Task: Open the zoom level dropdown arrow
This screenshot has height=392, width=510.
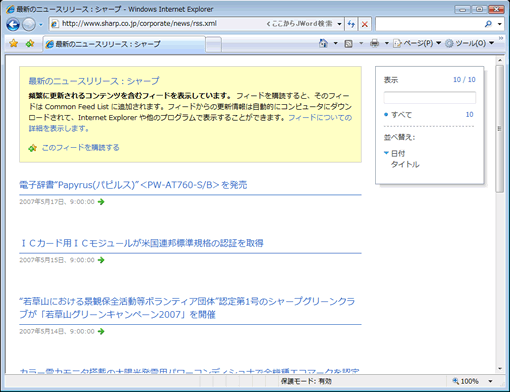Action: tap(490, 381)
